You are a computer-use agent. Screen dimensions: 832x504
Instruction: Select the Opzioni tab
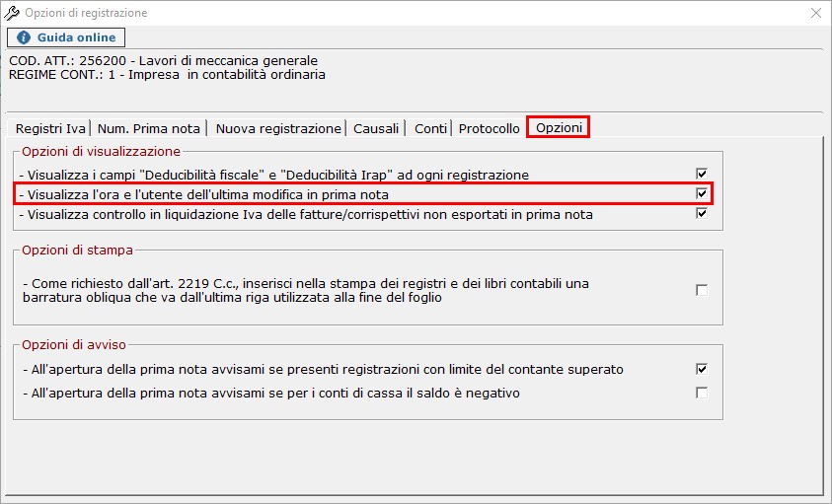point(559,127)
